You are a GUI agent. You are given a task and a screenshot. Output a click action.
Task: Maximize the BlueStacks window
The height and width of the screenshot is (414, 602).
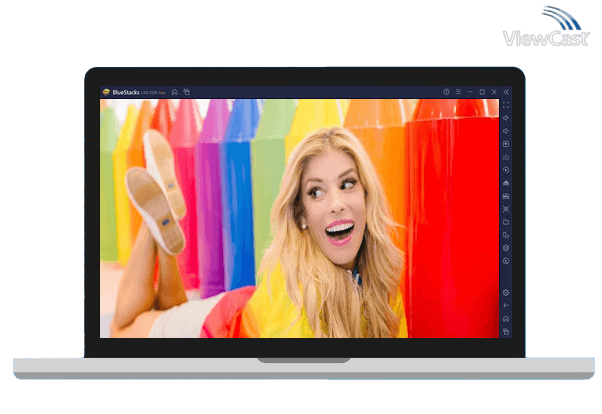[482, 92]
